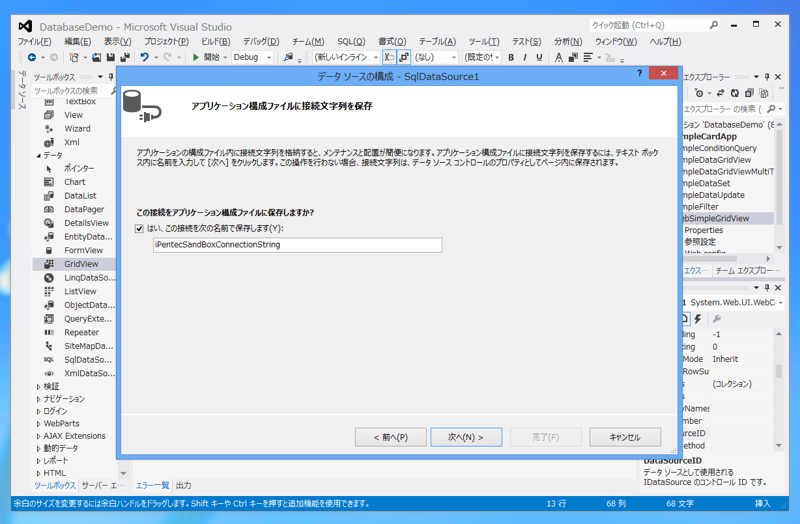Click the Open File toolbar icon
The width and height of the screenshot is (800, 524).
[96, 58]
